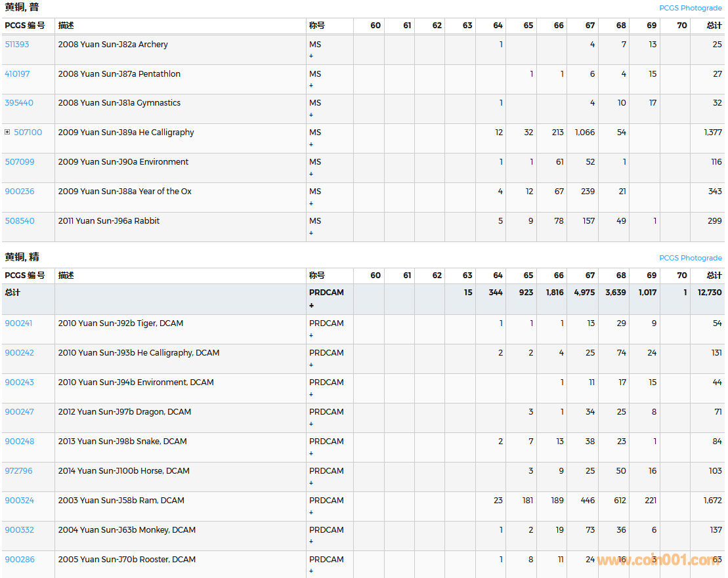The width and height of the screenshot is (728, 578).
Task: Expand plus grades under PRDCAM totals row
Action: (312, 306)
